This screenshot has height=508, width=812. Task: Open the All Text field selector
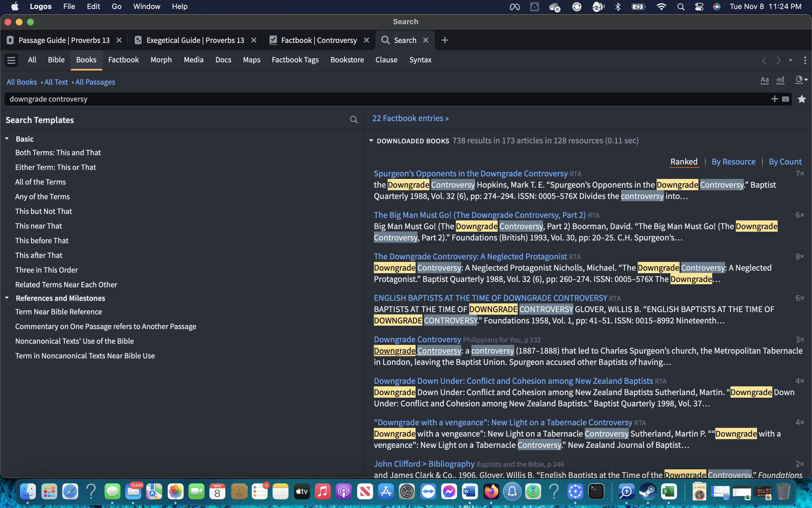[56, 82]
